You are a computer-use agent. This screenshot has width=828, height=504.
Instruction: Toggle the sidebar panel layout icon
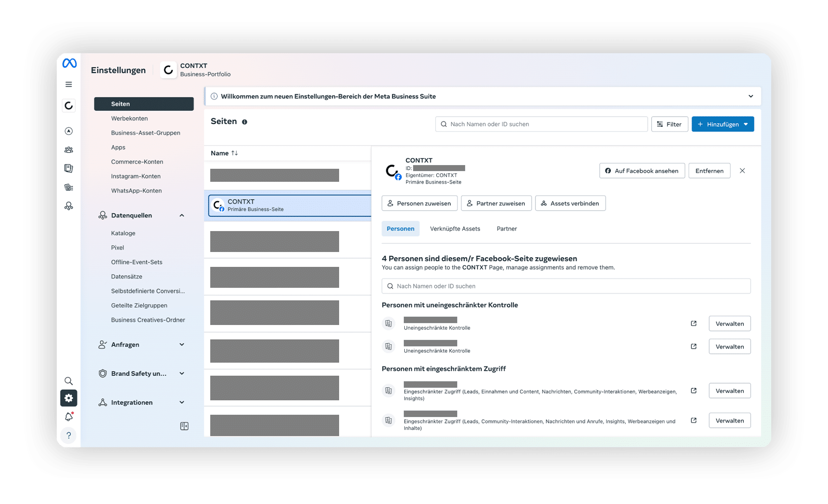pos(184,426)
